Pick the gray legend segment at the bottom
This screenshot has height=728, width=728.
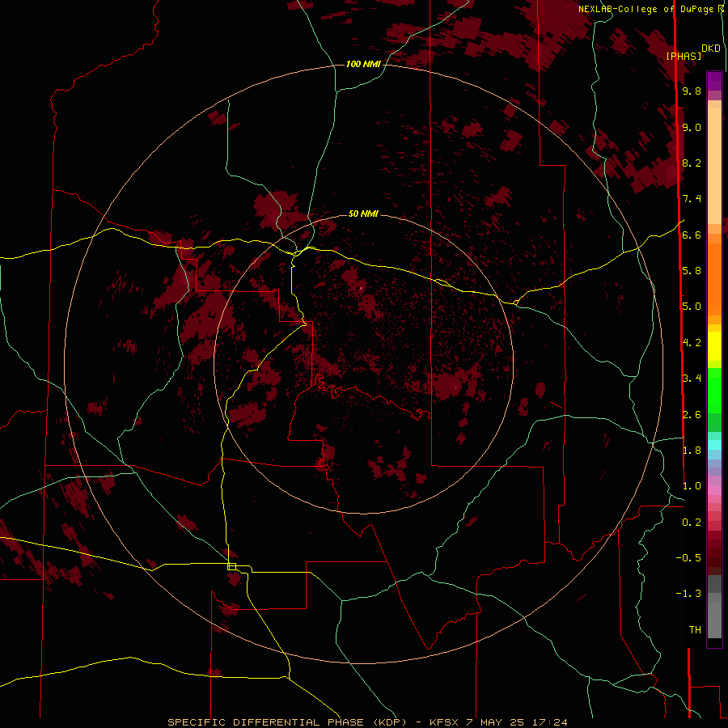coord(714,620)
